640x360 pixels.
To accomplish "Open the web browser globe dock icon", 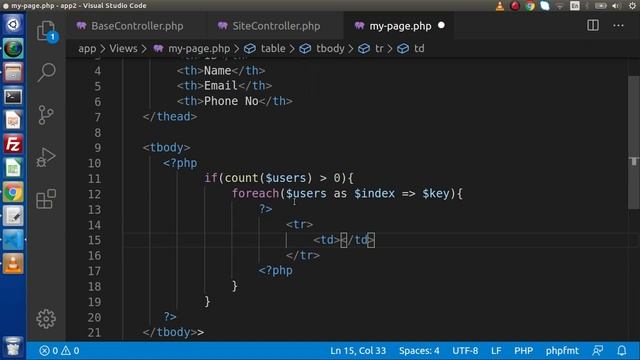I will tap(13, 49).
